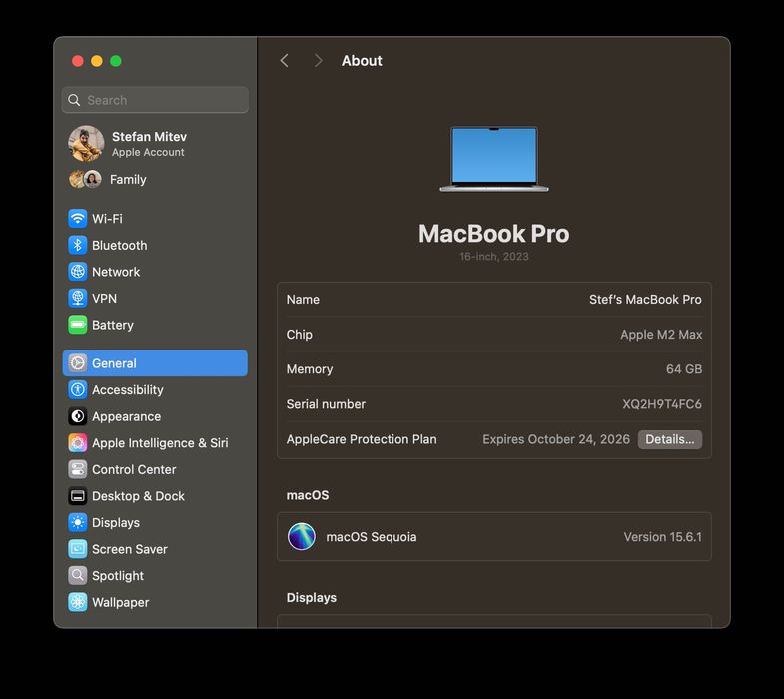Click the Wallpaper flower icon
This screenshot has height=699, width=784.
point(78,602)
